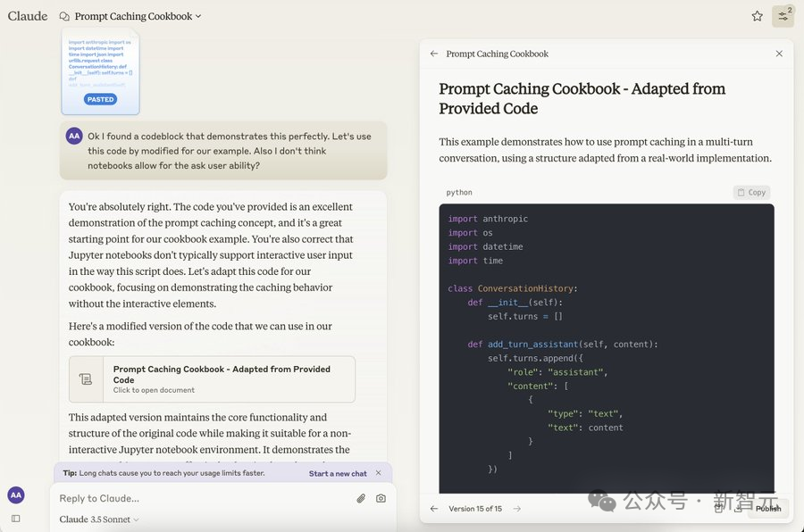Open the Claude 3.5 Sonnet model selector
The width and height of the screenshot is (804, 532).
[99, 520]
